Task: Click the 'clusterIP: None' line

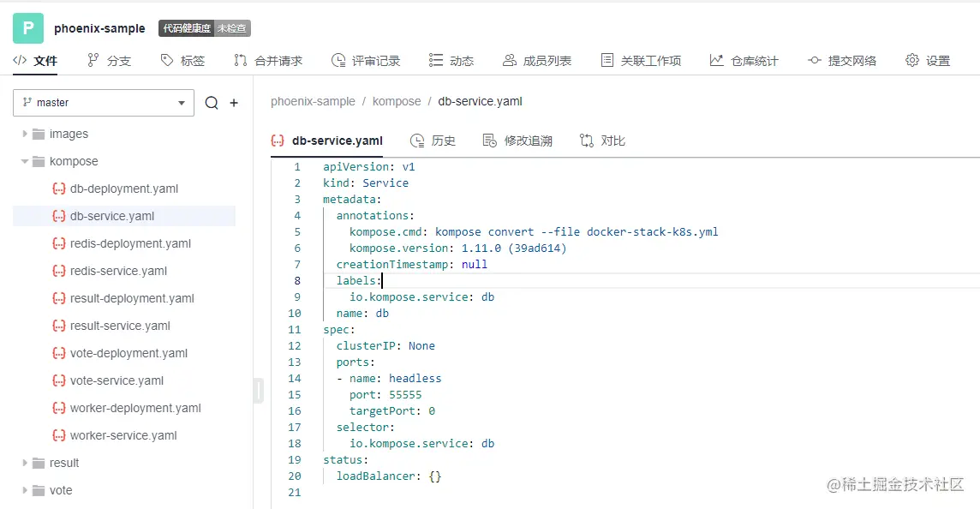Action: click(x=385, y=346)
